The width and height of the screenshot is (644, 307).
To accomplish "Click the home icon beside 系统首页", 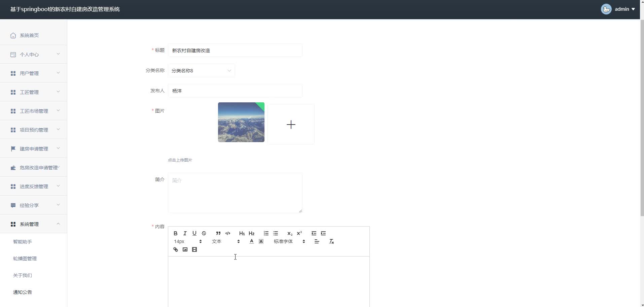I will 13,35.
